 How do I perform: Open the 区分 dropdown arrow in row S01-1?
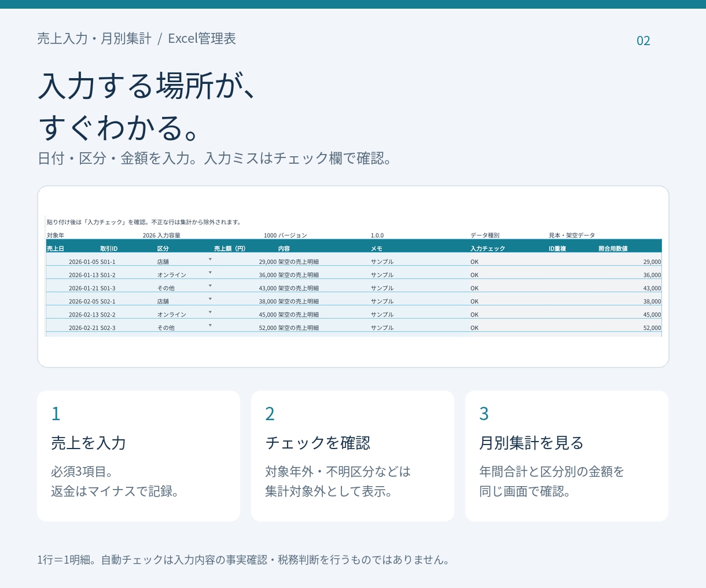coord(210,259)
